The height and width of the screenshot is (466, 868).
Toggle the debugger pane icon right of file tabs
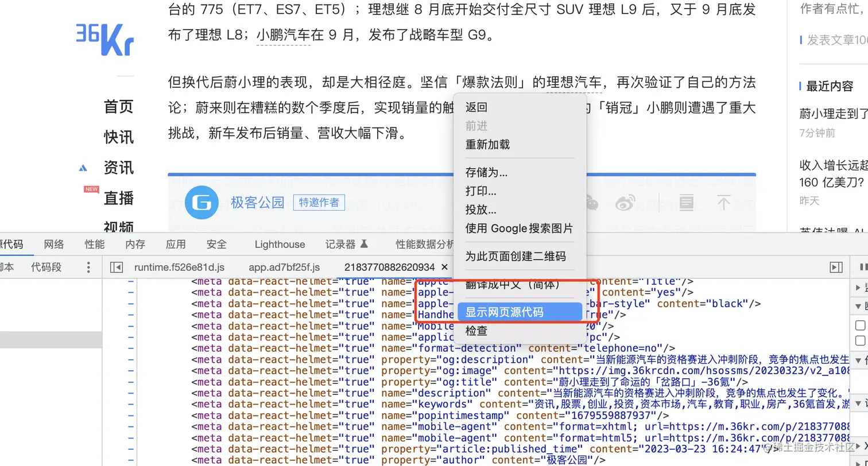[836, 267]
